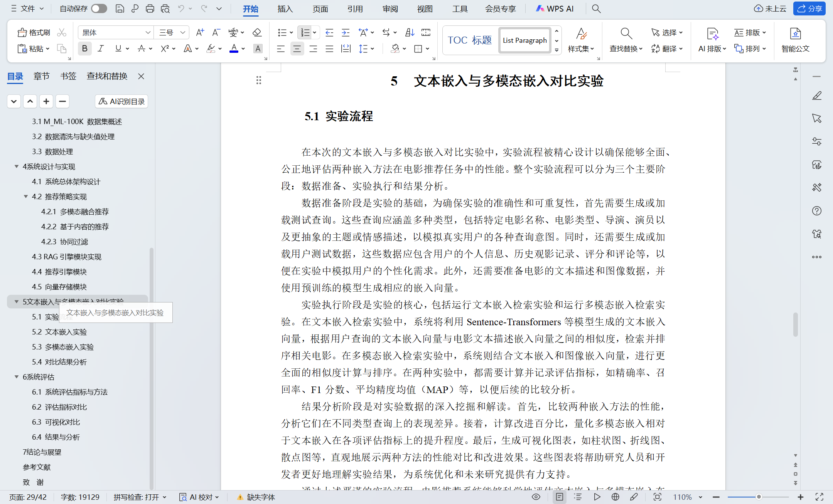Screen dimensions: 833x504
Task: Click the help question mark icon in sidebar
Action: click(x=817, y=211)
